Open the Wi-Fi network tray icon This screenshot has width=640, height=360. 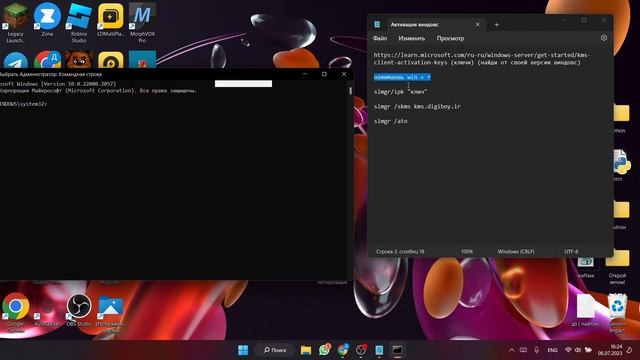[568, 350]
